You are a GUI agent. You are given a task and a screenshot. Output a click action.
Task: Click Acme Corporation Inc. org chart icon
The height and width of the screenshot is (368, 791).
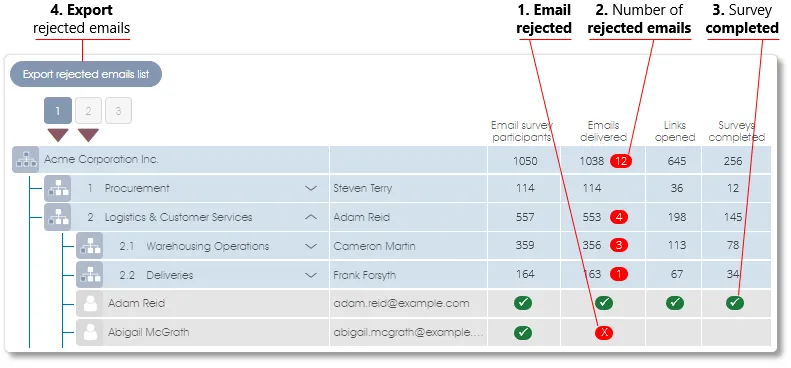coord(25,160)
